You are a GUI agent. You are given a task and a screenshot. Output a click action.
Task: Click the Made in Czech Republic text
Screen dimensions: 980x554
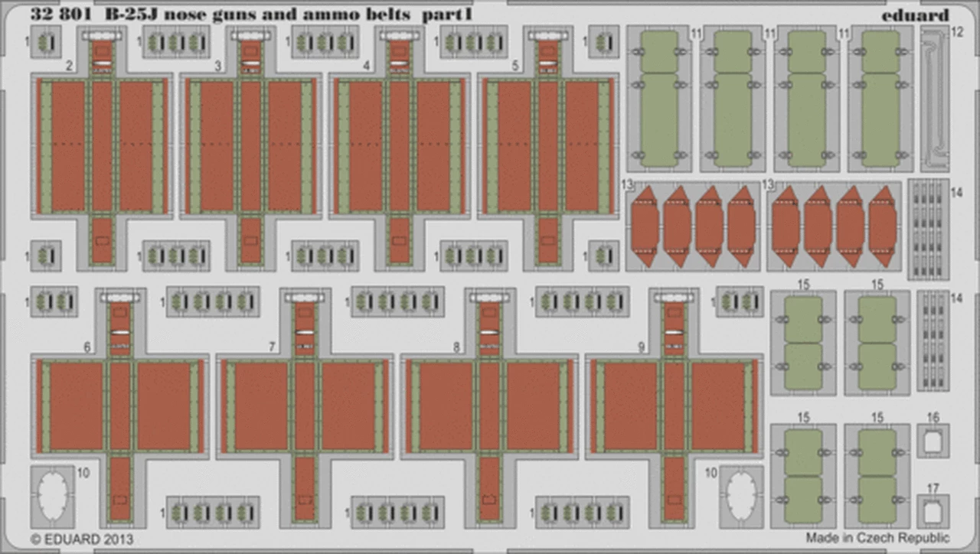tap(877, 538)
